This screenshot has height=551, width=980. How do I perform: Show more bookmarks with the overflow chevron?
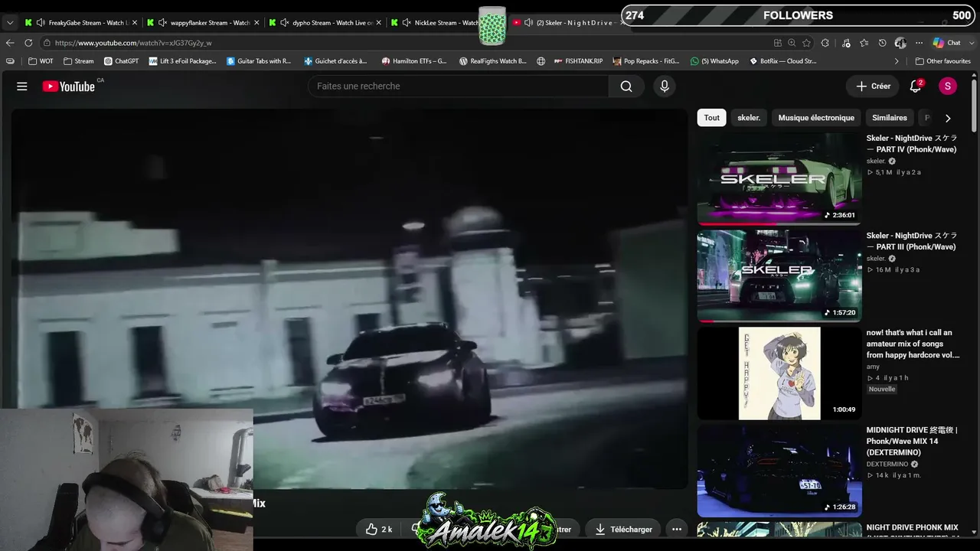[x=897, y=61]
